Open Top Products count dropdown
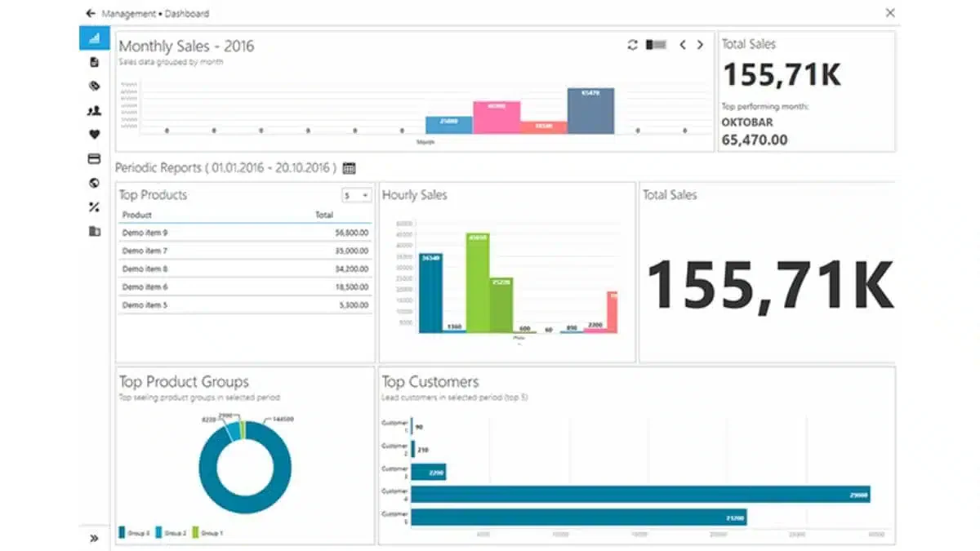The image size is (980, 551). [356, 195]
